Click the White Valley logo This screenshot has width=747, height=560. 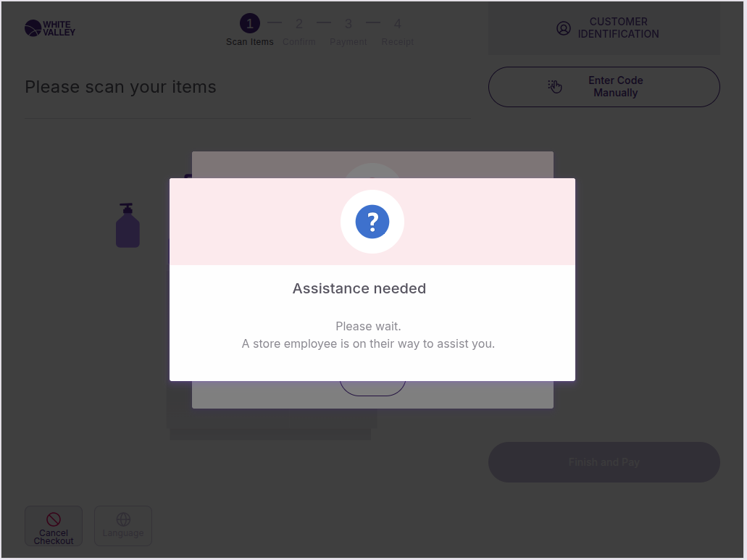click(49, 28)
